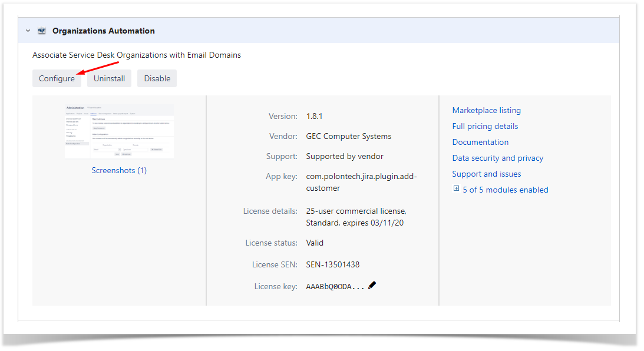Click the Organizations Automation header title

pos(104,31)
